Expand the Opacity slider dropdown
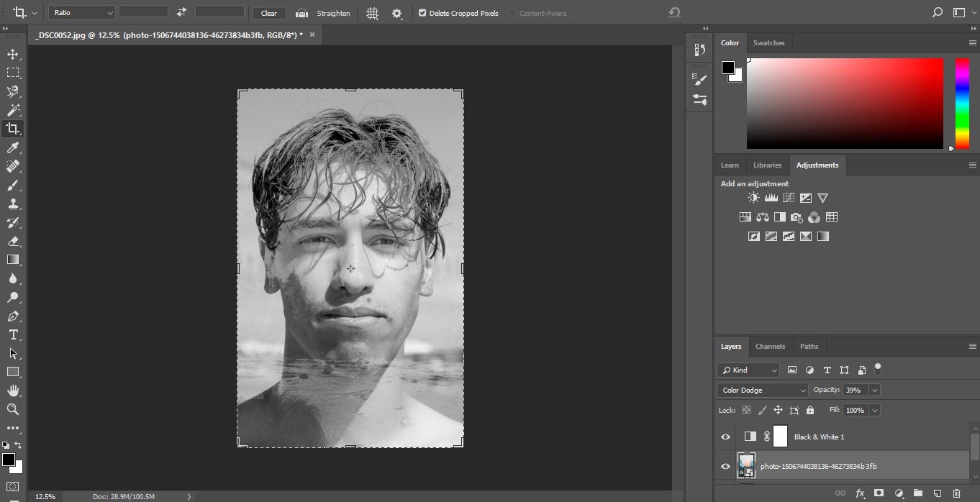Screen dimensions: 980x502 point(874,390)
